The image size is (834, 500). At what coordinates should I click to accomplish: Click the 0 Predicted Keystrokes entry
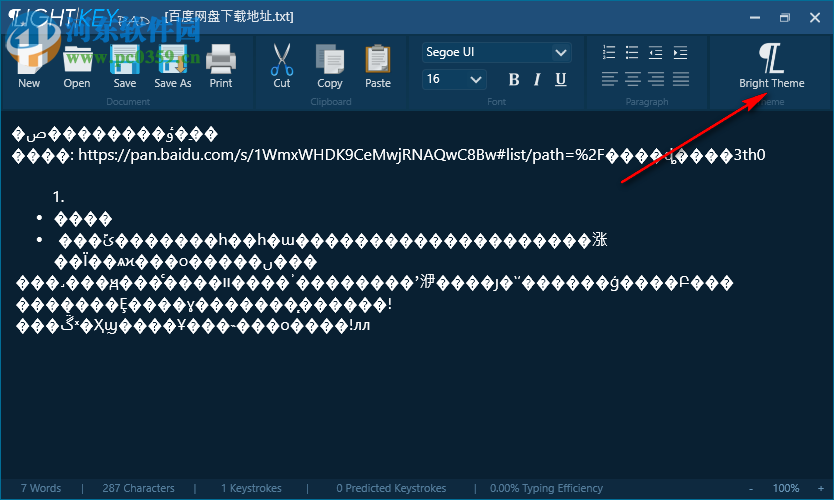pyautogui.click(x=391, y=488)
